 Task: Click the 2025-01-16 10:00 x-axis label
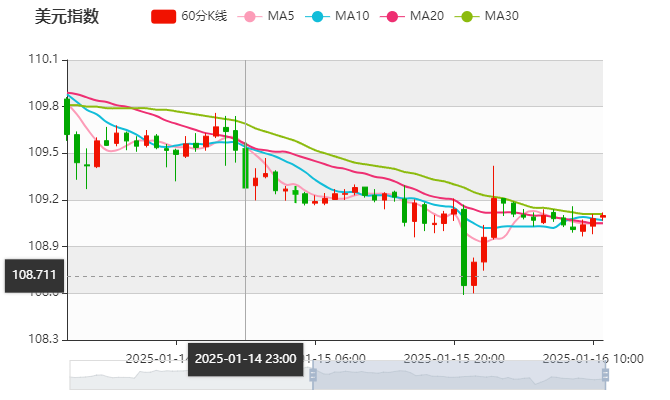592,357
